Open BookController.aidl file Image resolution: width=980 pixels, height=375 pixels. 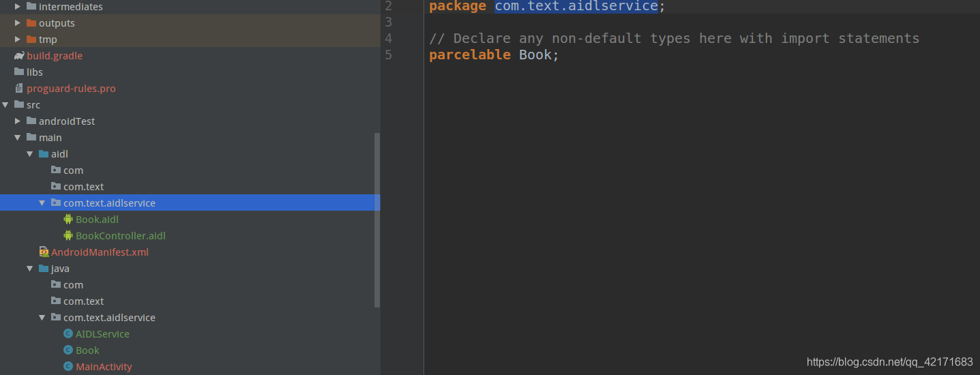121,236
